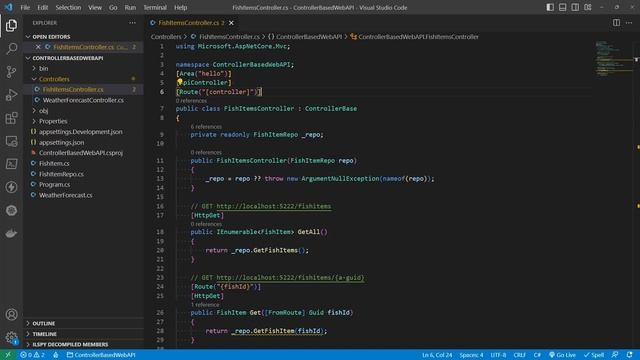
Task: Open the Search view in the activity bar
Action: pyautogui.click(x=11, y=49)
